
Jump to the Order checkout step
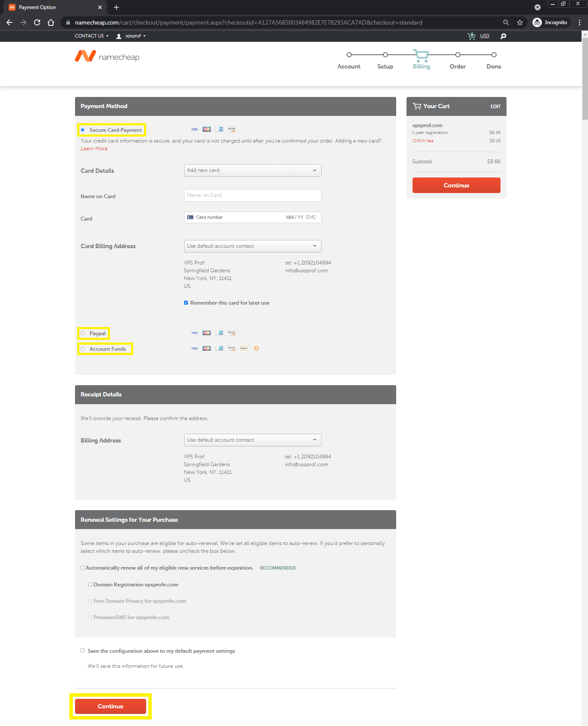click(x=457, y=62)
